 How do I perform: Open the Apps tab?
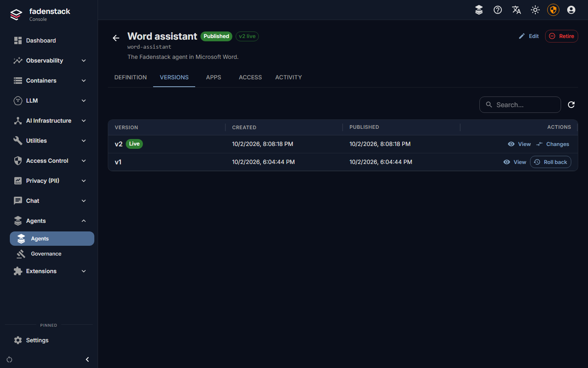[x=214, y=77]
